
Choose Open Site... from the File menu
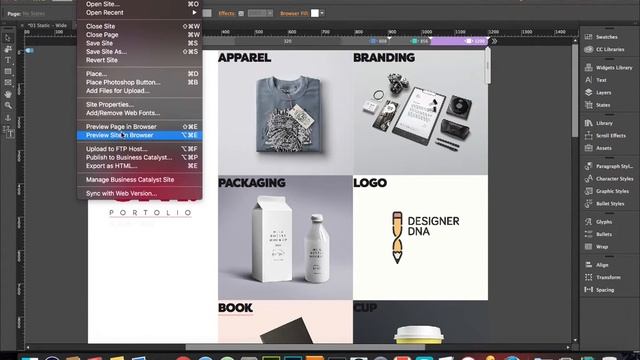(x=140, y=4)
